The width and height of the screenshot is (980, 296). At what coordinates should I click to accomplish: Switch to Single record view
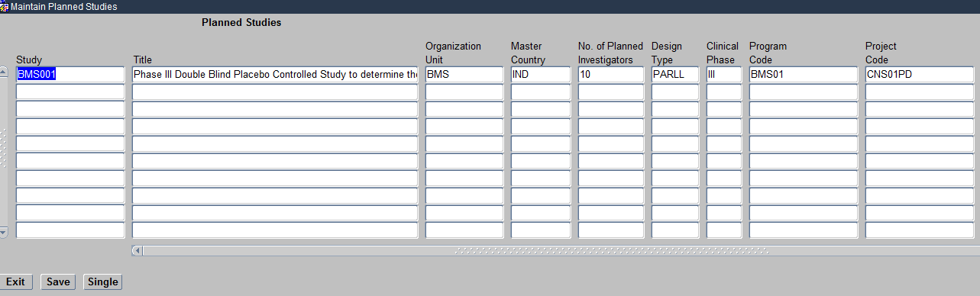(x=102, y=282)
